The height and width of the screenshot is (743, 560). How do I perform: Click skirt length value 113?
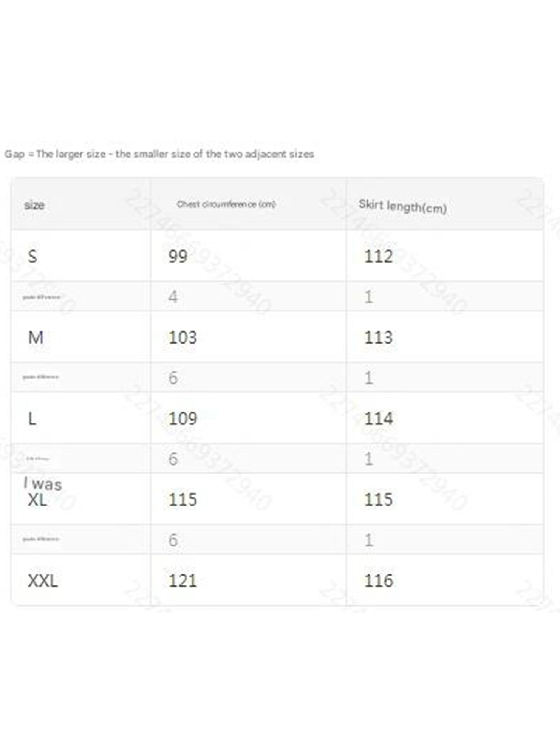click(x=378, y=337)
